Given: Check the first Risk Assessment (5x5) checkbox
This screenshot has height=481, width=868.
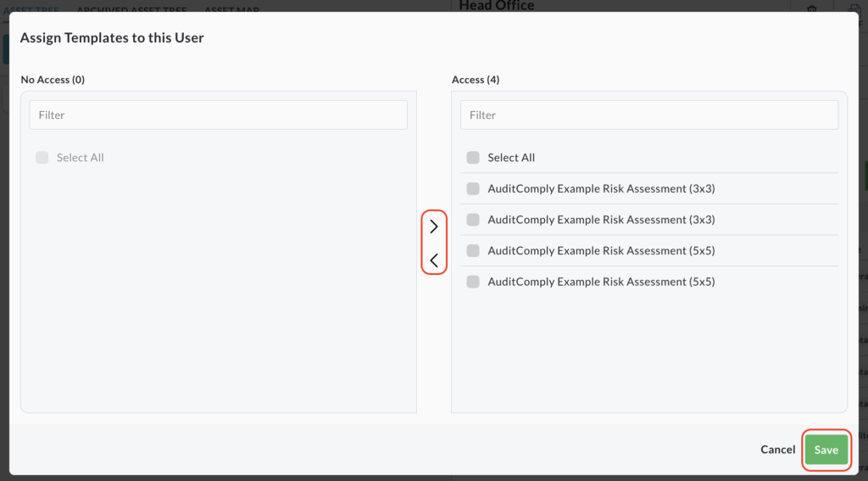Looking at the screenshot, I should (x=473, y=250).
